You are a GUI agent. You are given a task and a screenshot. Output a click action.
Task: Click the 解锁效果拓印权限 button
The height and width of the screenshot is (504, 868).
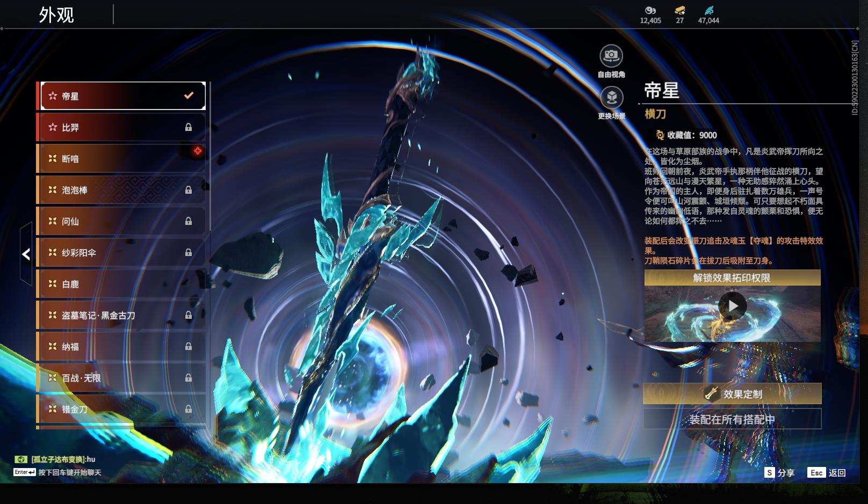tap(732, 277)
